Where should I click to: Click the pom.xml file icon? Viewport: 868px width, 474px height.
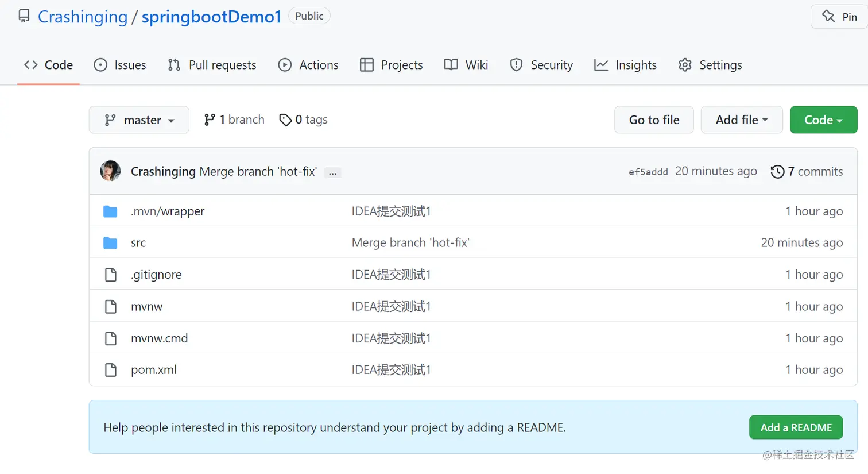[111, 370]
